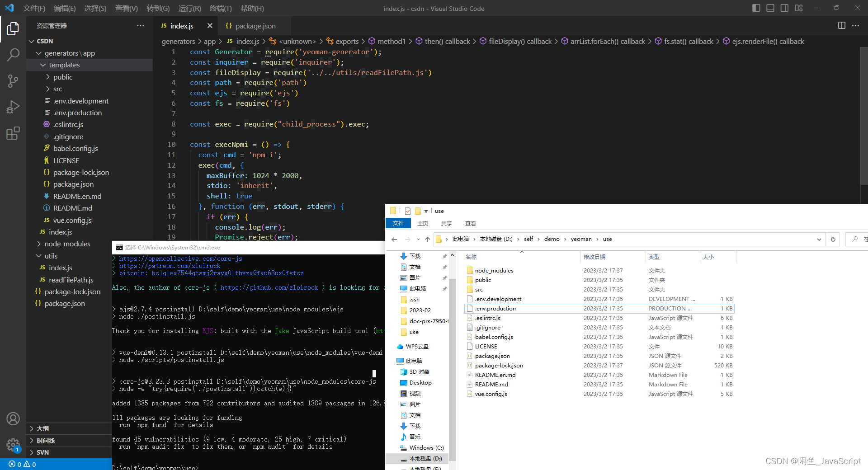
Task: Select Windows (C:) drive in sidebar
Action: point(422,448)
